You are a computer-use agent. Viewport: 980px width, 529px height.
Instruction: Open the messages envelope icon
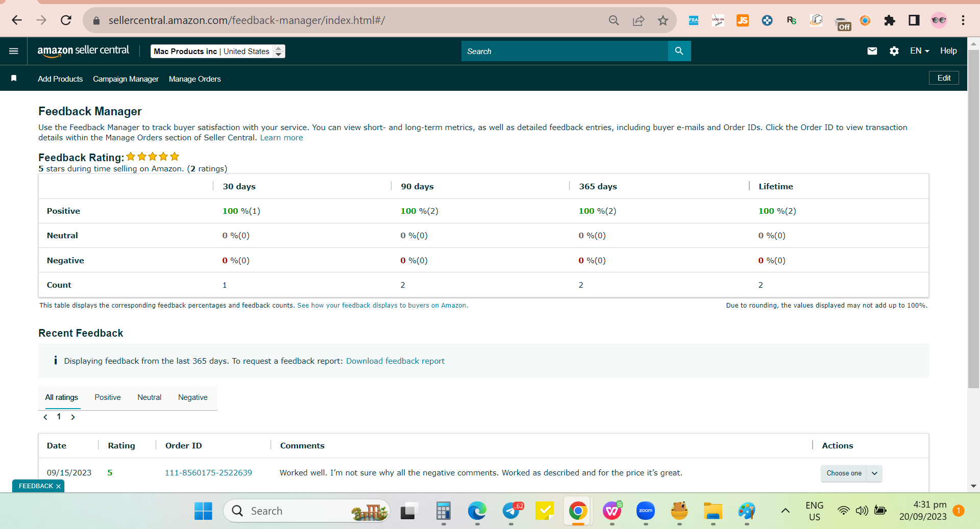tap(872, 51)
